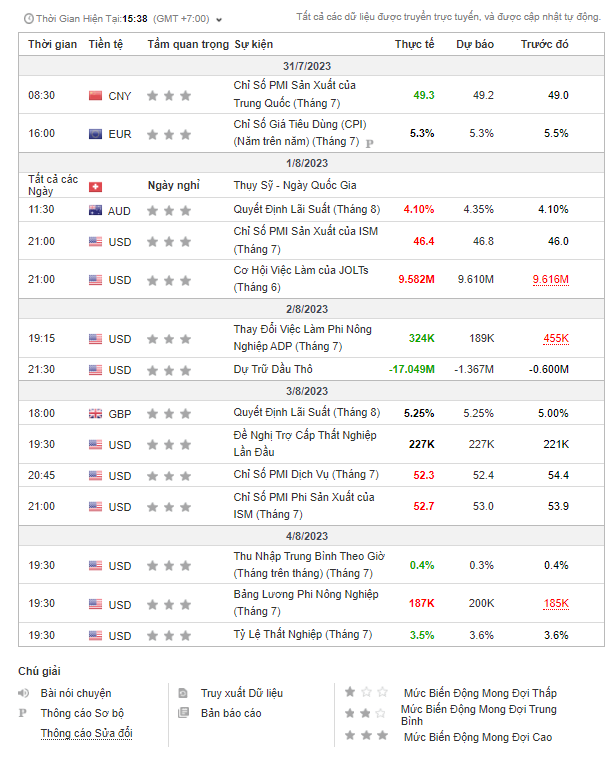Click importance stars for AUD rate decision
The height and width of the screenshot is (759, 610).
tap(168, 210)
